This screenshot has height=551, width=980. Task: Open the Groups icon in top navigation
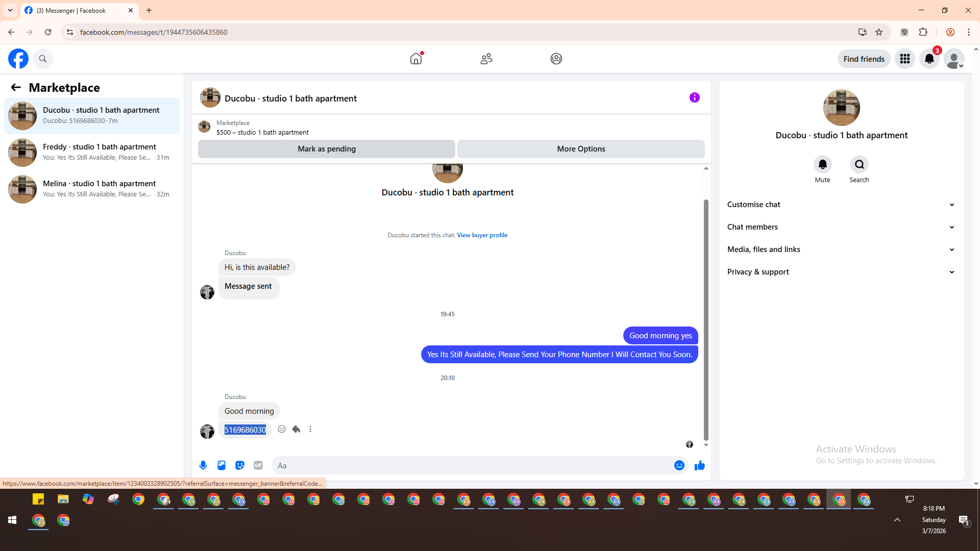556,59
